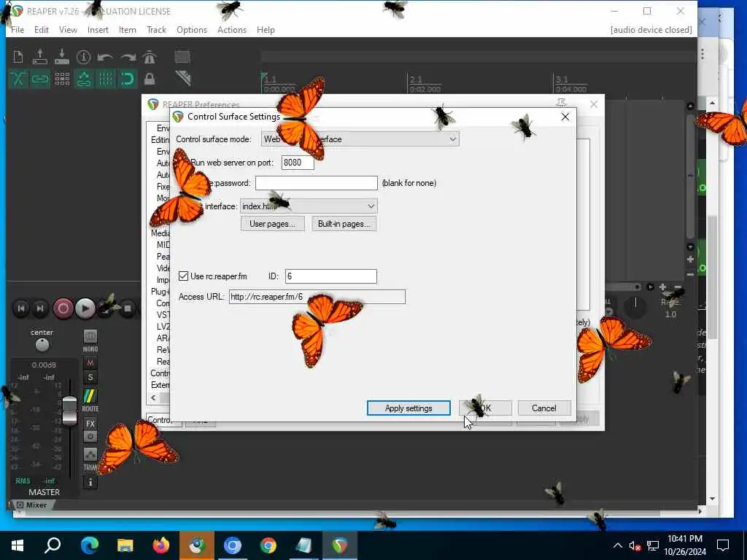747x560 pixels.
Task: Open Windows Start menu
Action: point(18,545)
